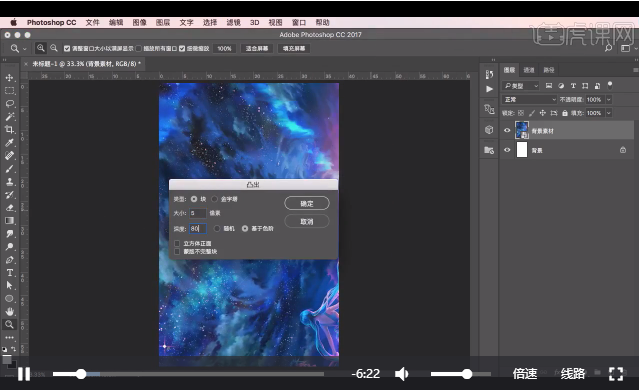This screenshot has height=390, width=639.
Task: Select the Magic Wand tool
Action: click(x=9, y=117)
